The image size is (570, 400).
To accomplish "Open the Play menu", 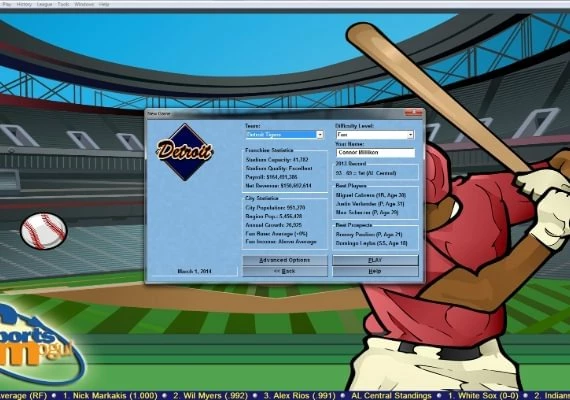I will click(7, 4).
